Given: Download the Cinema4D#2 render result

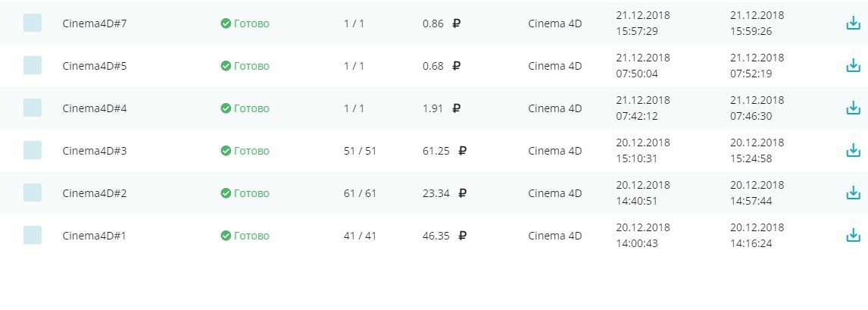Looking at the screenshot, I should (854, 193).
